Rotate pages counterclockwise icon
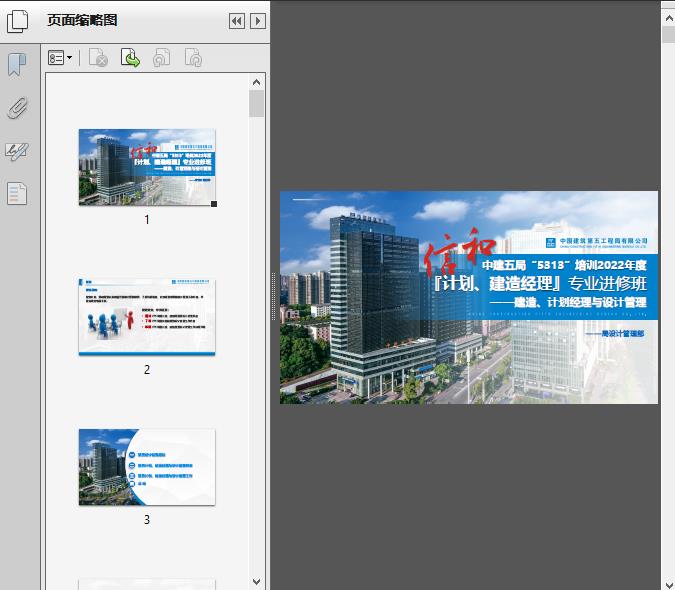Image resolution: width=675 pixels, height=590 pixels. 161,58
